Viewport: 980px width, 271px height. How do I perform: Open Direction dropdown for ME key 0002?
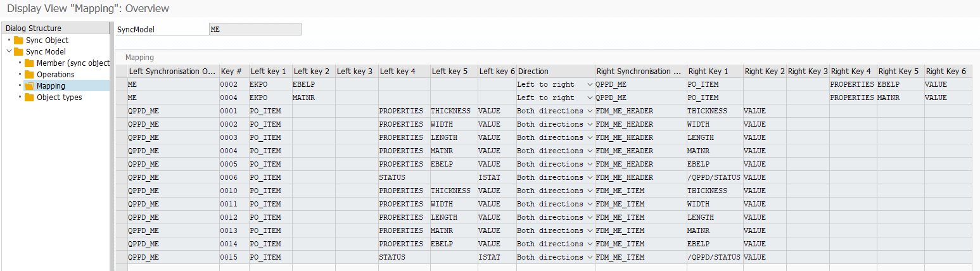click(590, 84)
